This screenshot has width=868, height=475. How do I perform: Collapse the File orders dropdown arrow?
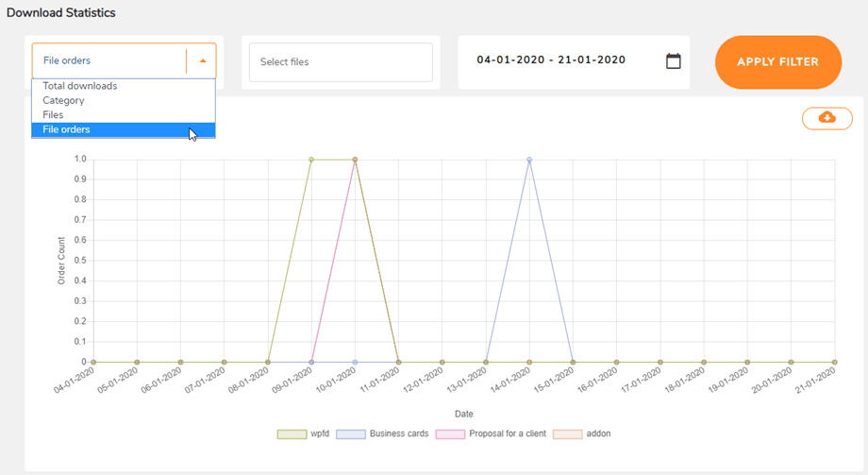203,61
